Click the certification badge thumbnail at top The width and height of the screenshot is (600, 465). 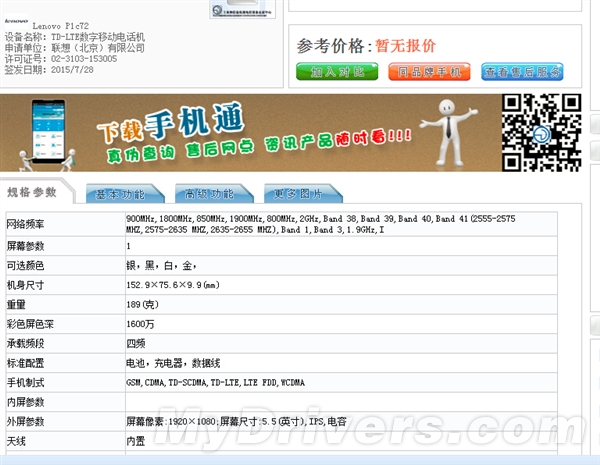click(243, 9)
